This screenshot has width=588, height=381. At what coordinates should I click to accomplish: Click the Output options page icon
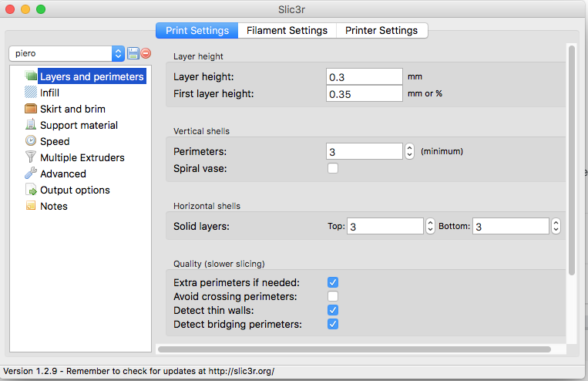[31, 189]
